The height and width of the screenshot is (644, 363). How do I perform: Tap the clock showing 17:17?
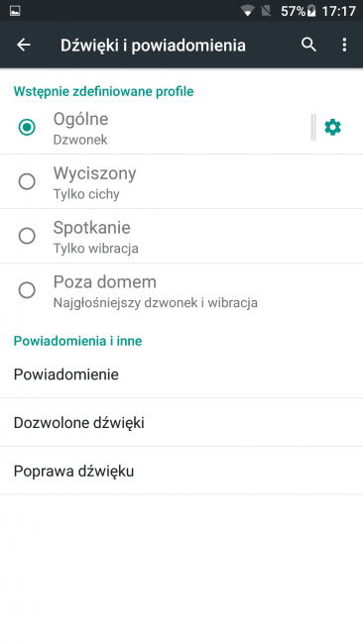[x=339, y=11]
